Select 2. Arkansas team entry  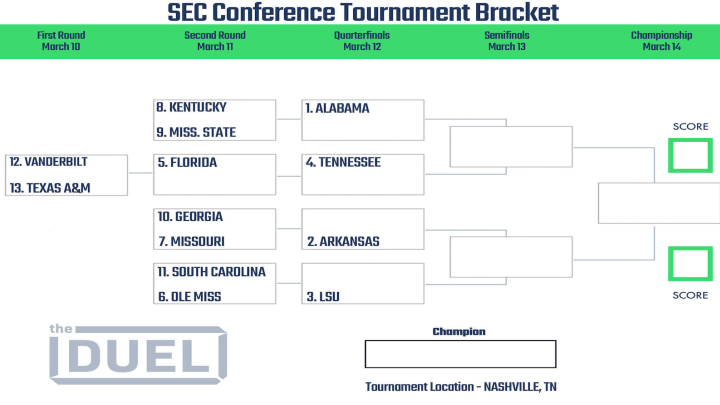pos(343,242)
